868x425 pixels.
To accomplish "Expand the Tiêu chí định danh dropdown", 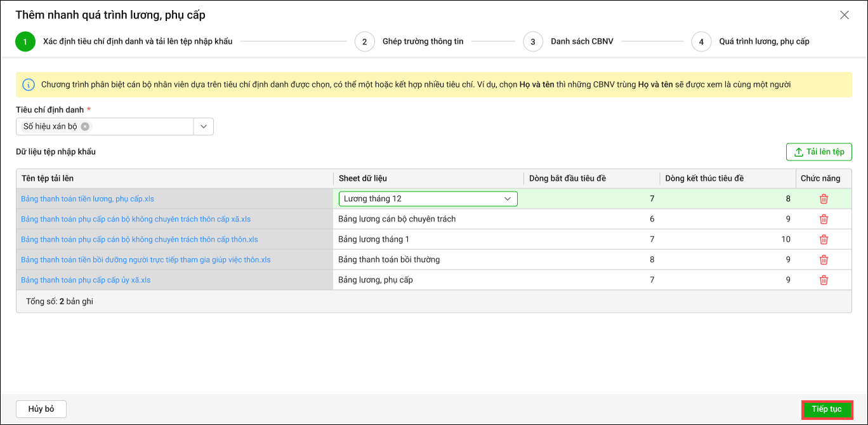I will pos(203,126).
